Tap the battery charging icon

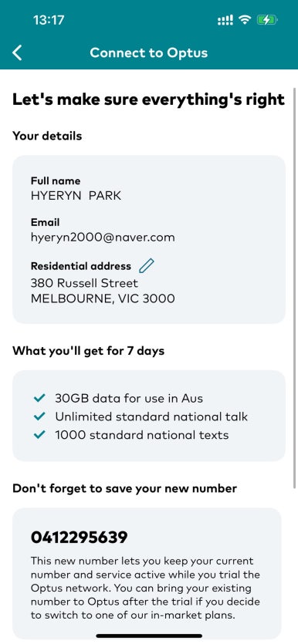(267, 20)
